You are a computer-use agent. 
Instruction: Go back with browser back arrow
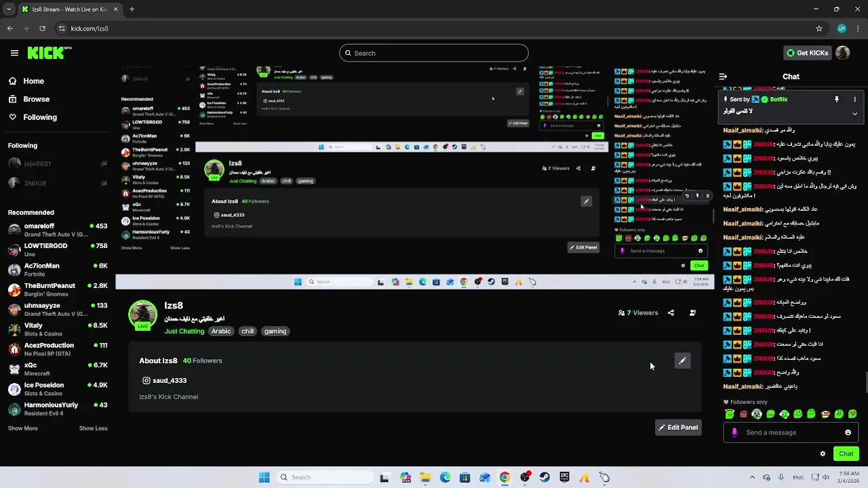click(9, 28)
